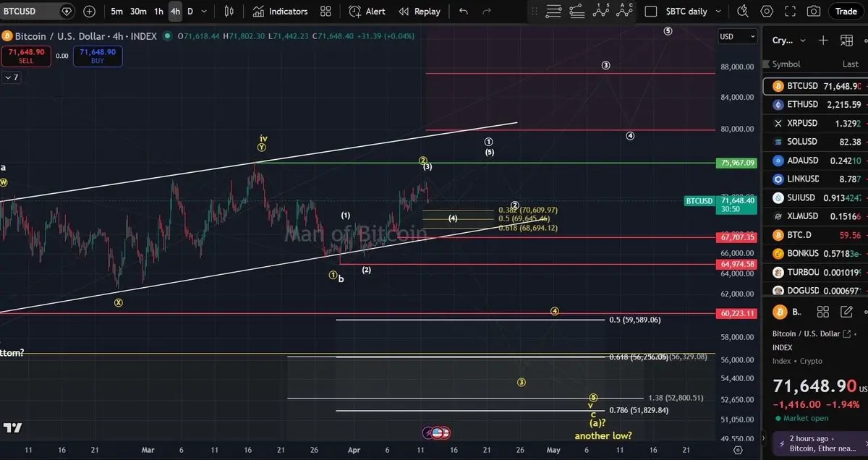Enter fullscreen mode
The width and height of the screenshot is (868, 460).
(790, 12)
